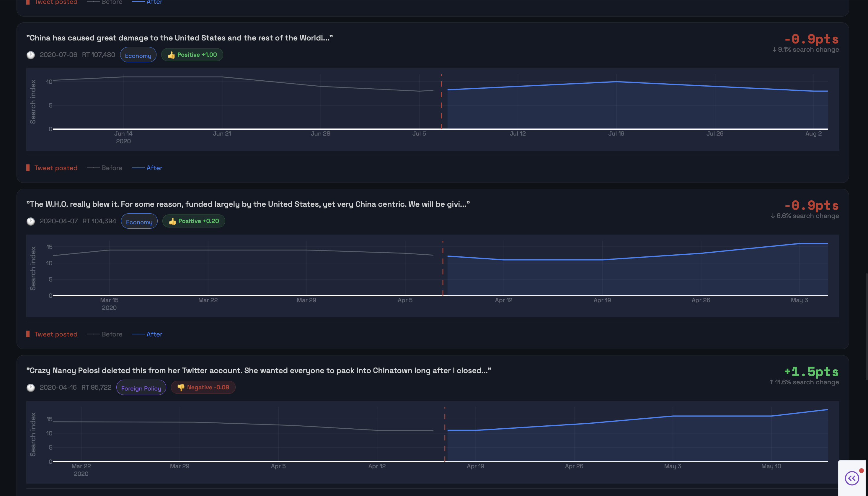Open the 'China has caused great damage' tweet
868x496 pixels.
180,38
